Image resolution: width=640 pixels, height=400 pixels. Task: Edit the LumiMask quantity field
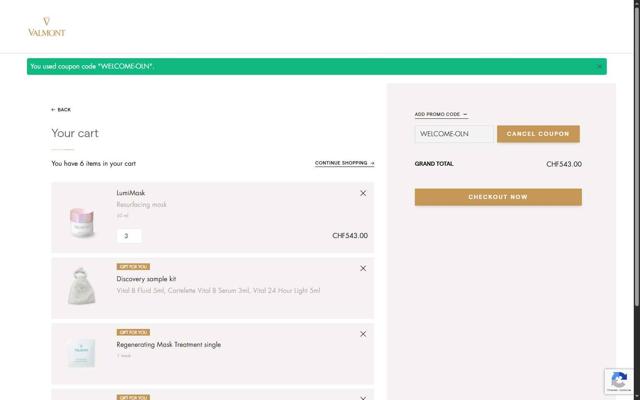[129, 236]
